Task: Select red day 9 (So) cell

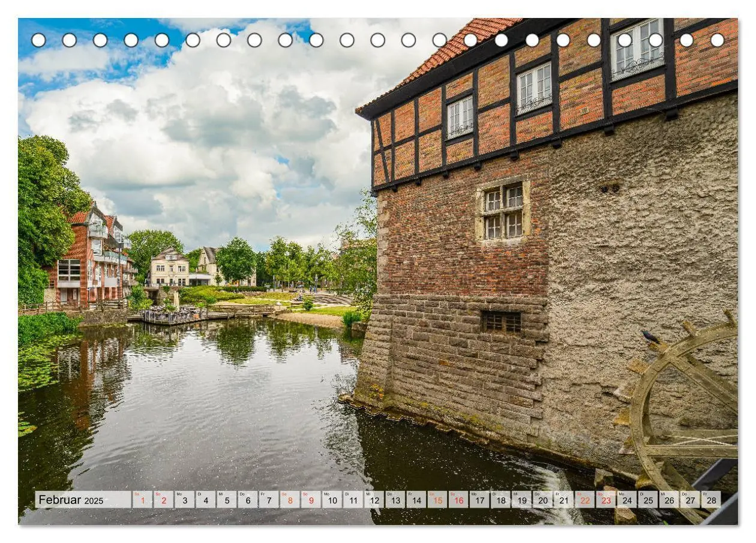Action: (311, 499)
